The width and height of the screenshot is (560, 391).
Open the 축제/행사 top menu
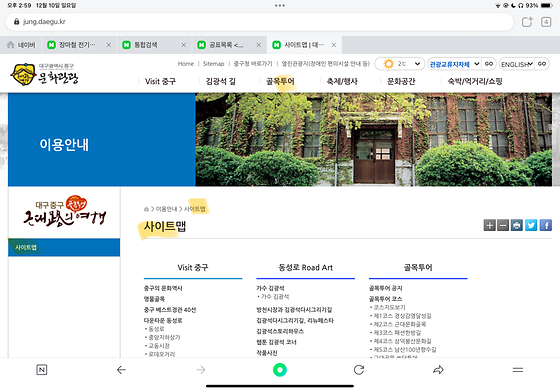[x=342, y=81]
